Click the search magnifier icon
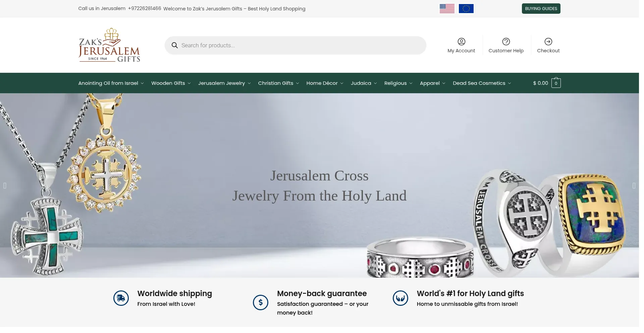The image size is (644, 333). (174, 45)
